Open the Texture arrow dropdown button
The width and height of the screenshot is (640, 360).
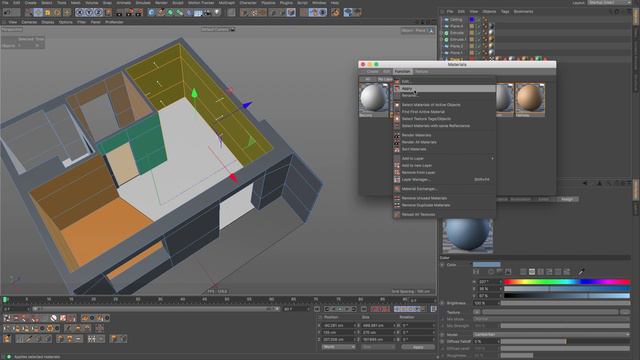coord(477,312)
